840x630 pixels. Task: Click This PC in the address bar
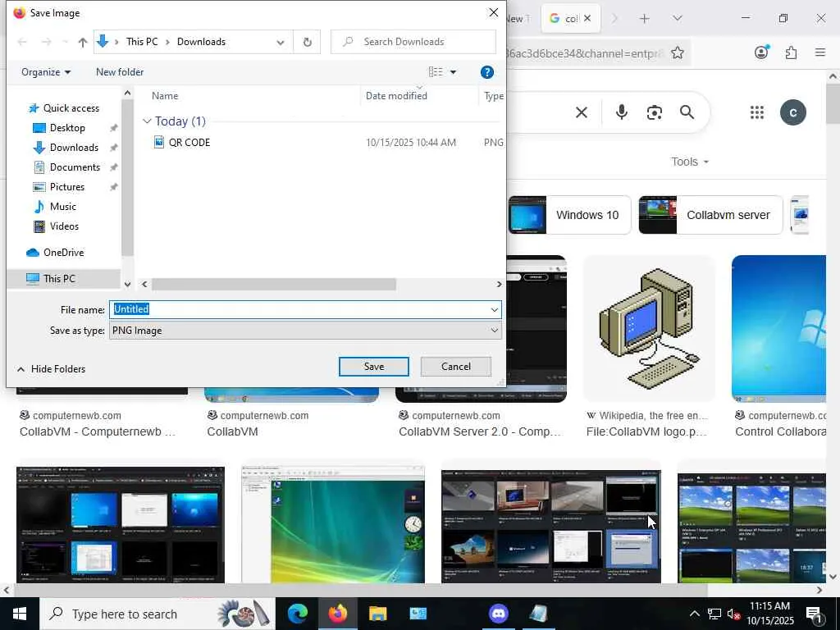142,42
